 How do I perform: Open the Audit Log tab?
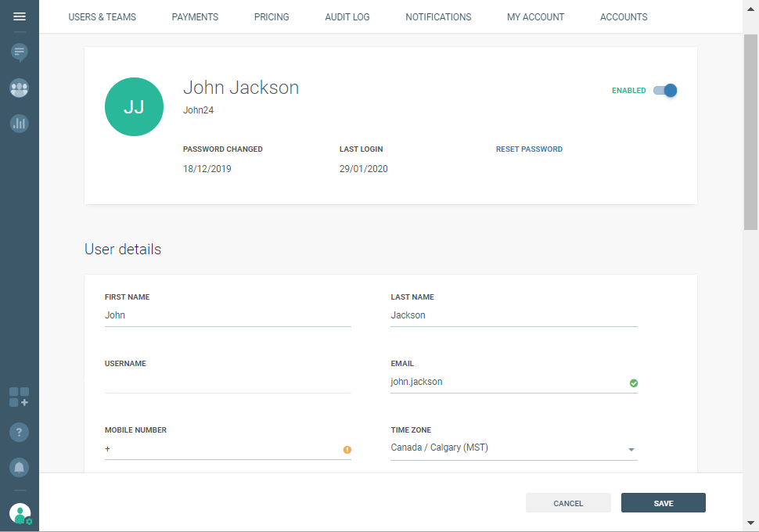pos(347,17)
